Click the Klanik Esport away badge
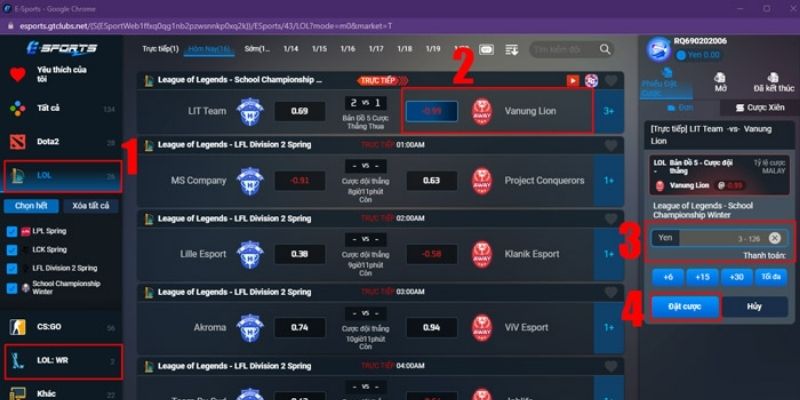800x400 pixels. coord(482,254)
